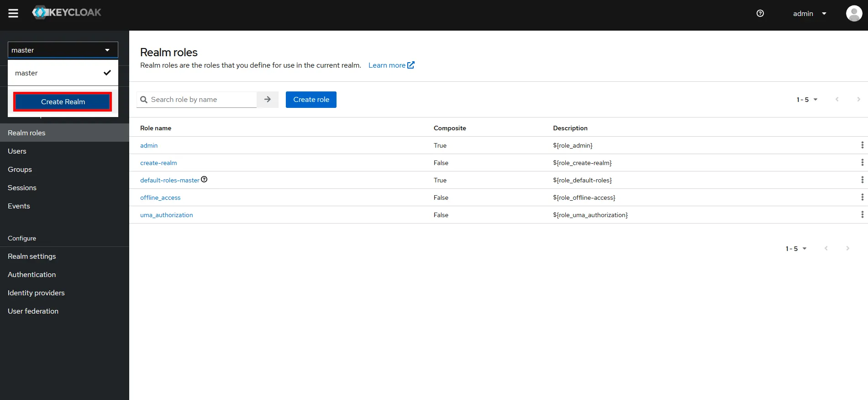This screenshot has height=400, width=868.
Task: Open kebab menu for admin role
Action: click(862, 145)
